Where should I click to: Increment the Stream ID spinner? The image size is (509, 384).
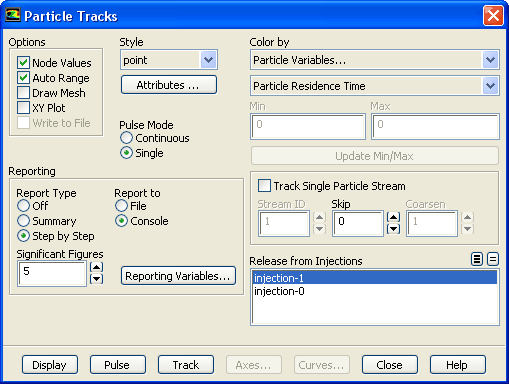(319, 217)
